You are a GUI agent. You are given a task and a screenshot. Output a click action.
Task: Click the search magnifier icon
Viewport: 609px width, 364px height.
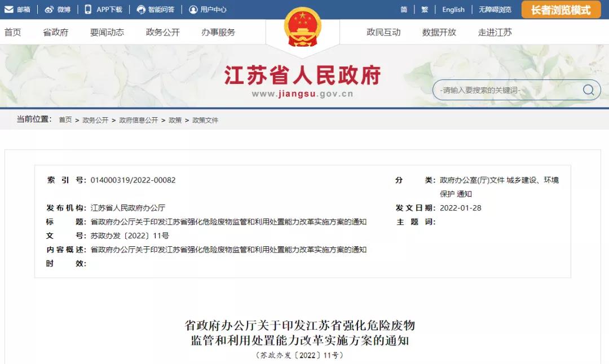588,90
